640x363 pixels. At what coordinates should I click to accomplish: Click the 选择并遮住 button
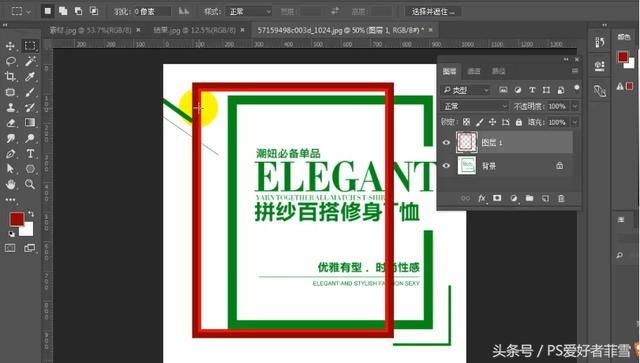(433, 11)
